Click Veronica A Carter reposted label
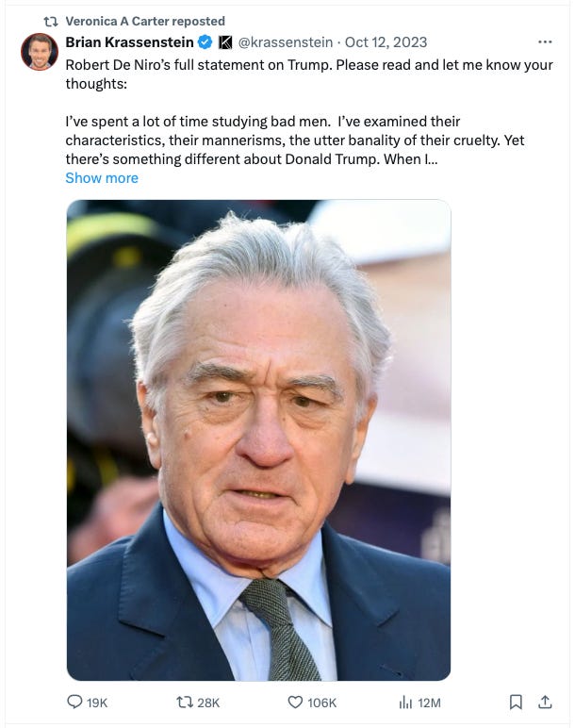 pyautogui.click(x=145, y=22)
